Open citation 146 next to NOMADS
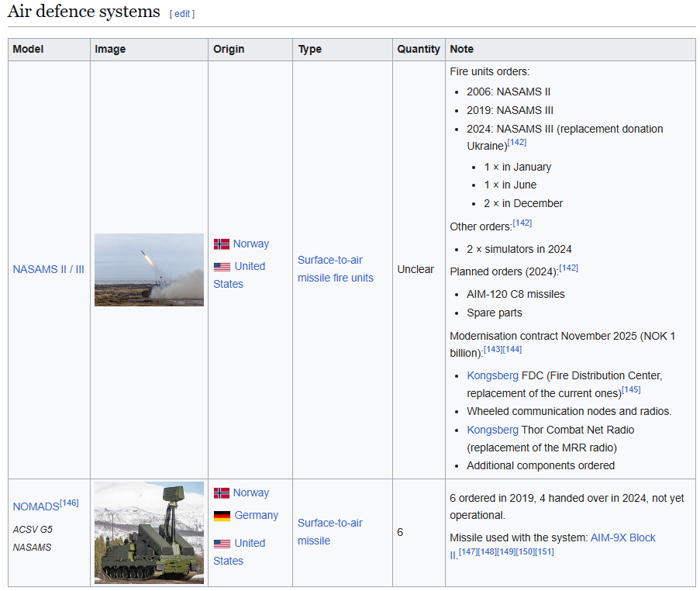 pos(69,503)
